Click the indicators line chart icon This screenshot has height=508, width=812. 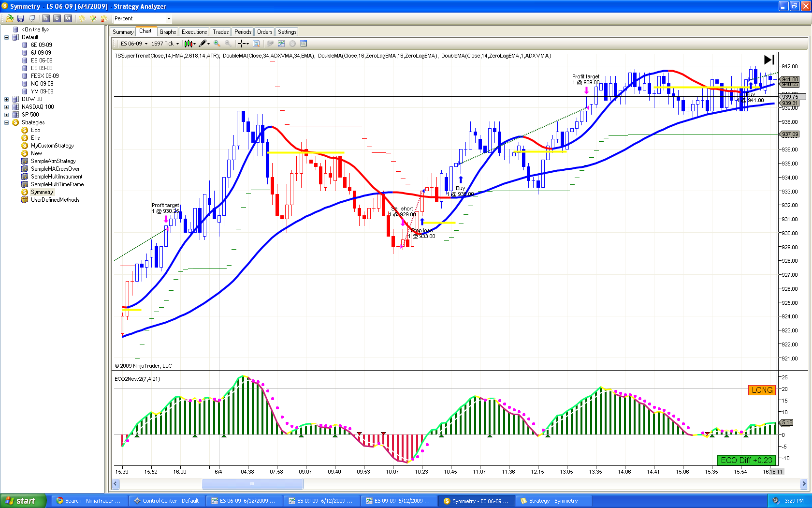point(281,44)
